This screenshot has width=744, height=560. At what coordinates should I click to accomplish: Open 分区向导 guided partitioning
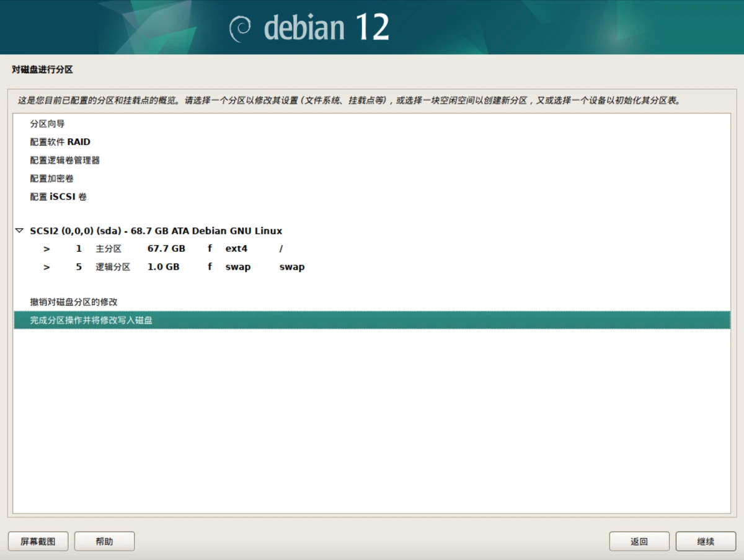47,124
